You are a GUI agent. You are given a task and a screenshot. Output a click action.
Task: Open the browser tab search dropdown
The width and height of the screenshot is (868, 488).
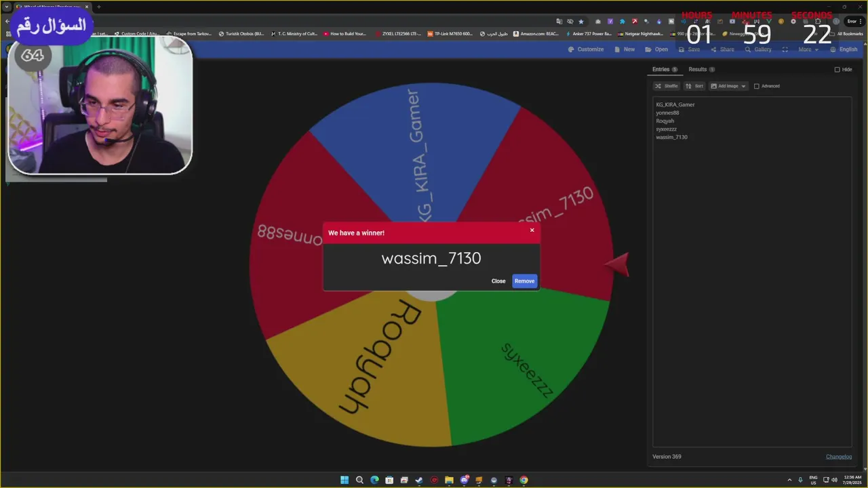pos(7,7)
